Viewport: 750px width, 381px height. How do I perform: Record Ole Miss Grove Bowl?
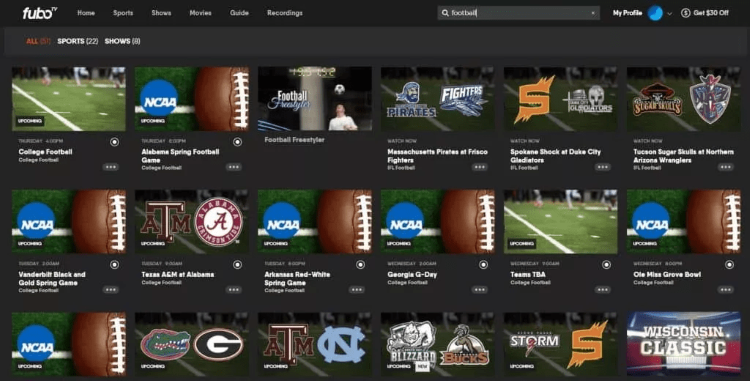(x=729, y=264)
